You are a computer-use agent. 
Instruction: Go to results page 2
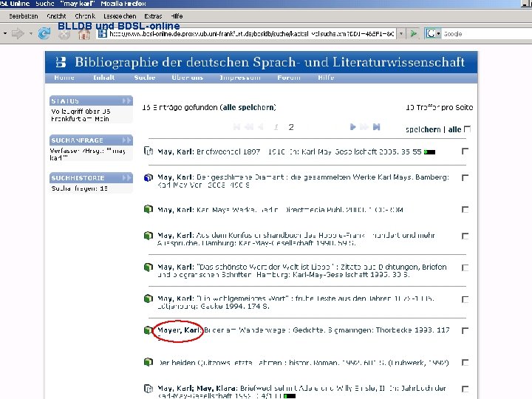click(x=291, y=127)
